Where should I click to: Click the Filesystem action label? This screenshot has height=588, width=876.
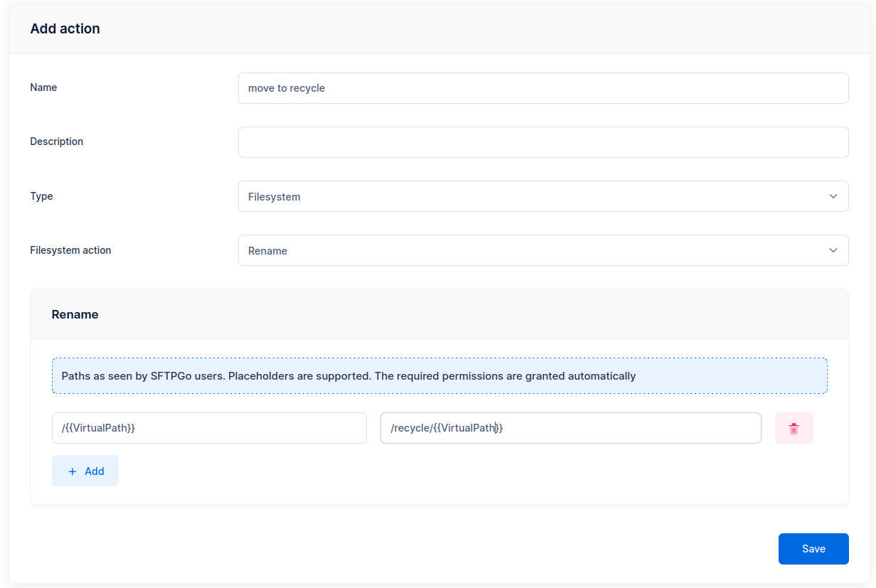[70, 250]
